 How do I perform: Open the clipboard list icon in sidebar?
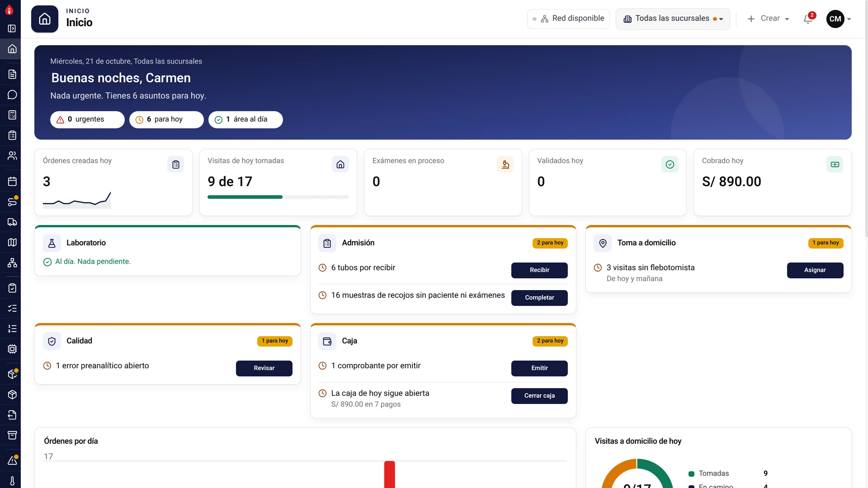[x=12, y=135]
